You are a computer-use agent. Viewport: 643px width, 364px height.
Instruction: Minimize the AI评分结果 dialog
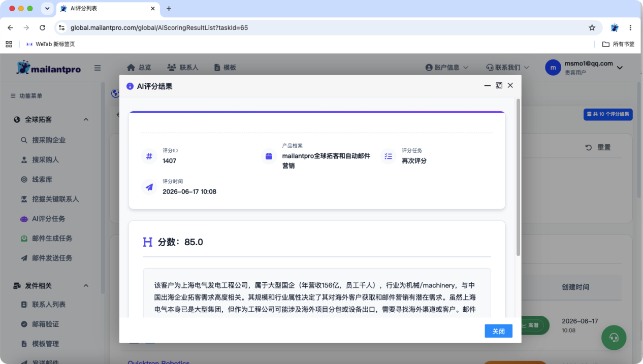point(487,86)
